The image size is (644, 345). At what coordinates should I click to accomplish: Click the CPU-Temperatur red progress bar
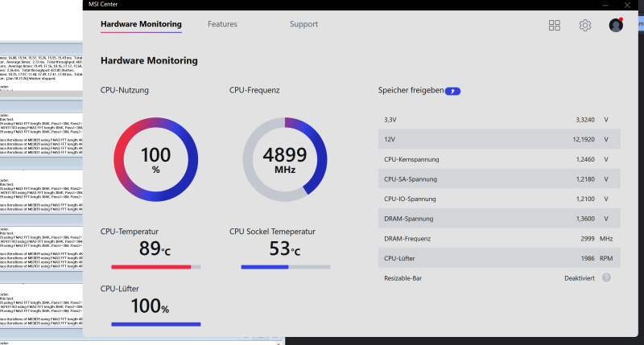click(x=155, y=267)
